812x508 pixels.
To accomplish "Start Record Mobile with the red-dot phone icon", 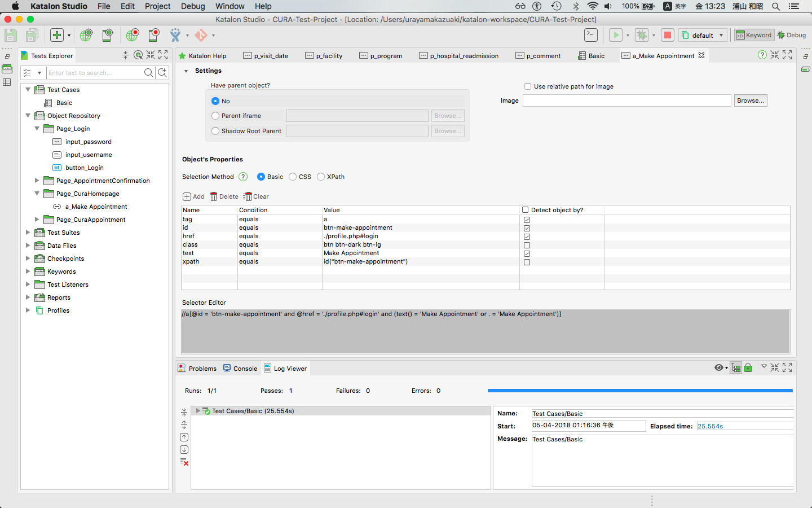I will point(153,35).
